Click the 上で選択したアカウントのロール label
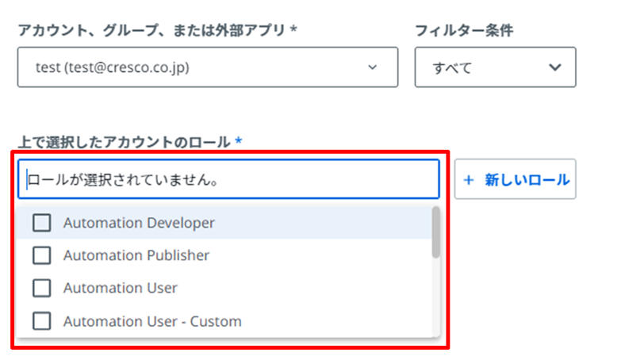 (124, 142)
